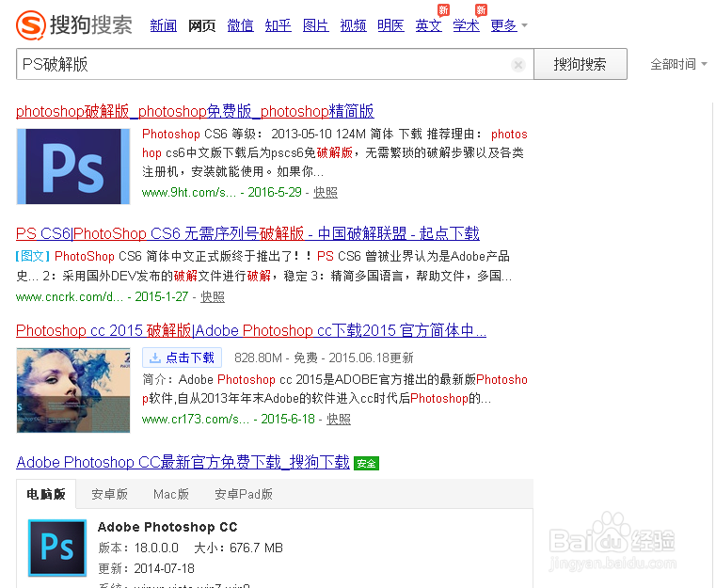Screen dimensions: 716x588
Task: Switch to 视频 search category
Action: 354,25
